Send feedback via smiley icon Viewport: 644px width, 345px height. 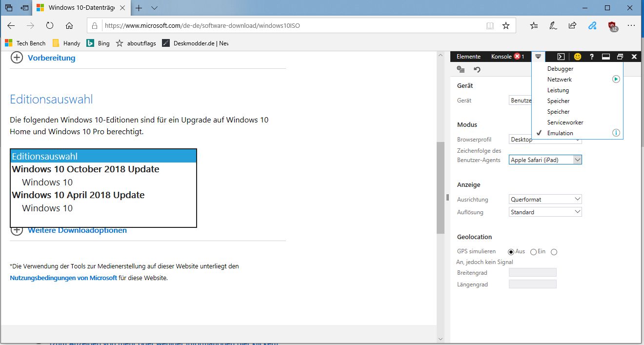(578, 57)
